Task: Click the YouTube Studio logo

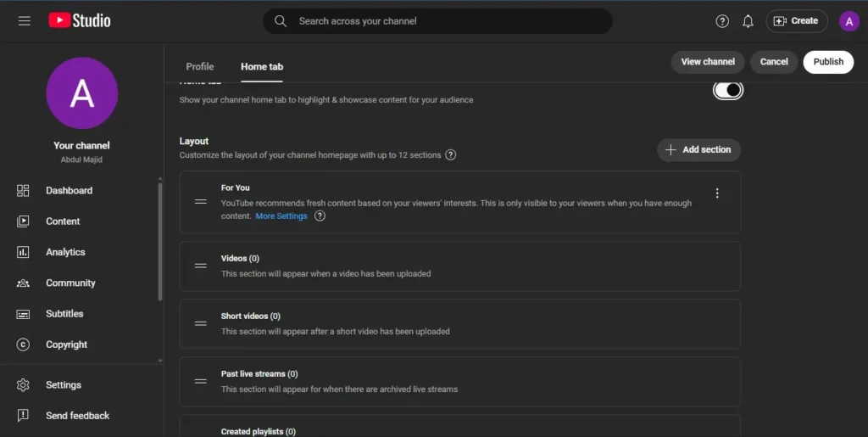Action: (x=79, y=21)
